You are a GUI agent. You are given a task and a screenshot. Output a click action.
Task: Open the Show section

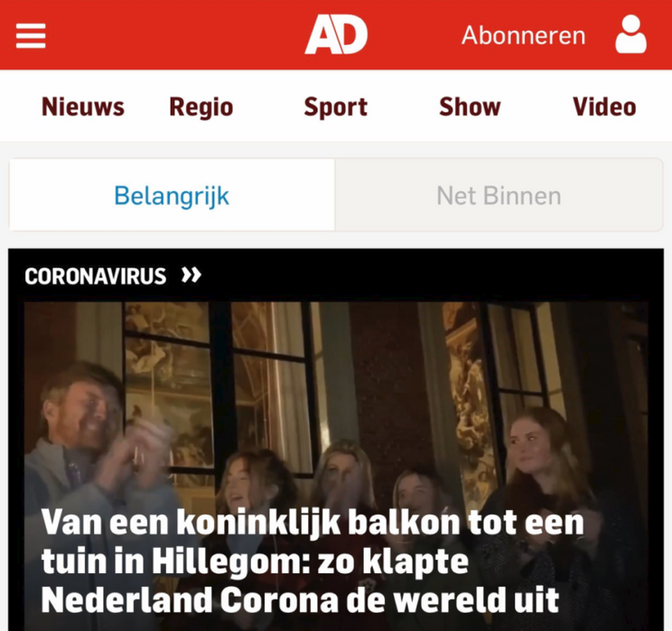(x=470, y=107)
